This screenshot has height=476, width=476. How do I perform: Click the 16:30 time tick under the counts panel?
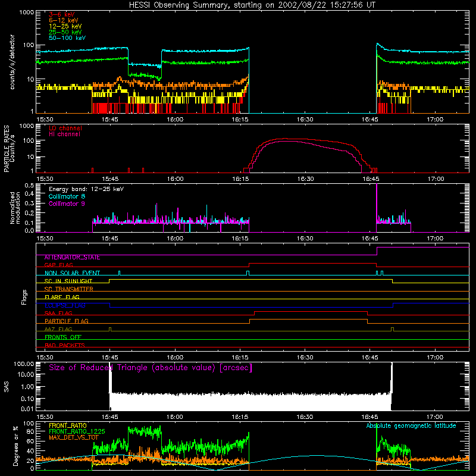coord(305,120)
